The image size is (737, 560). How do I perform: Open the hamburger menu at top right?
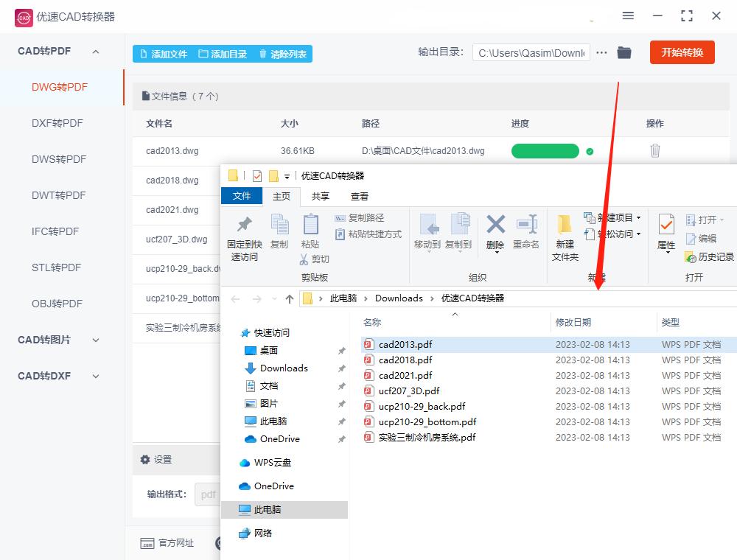[628, 15]
